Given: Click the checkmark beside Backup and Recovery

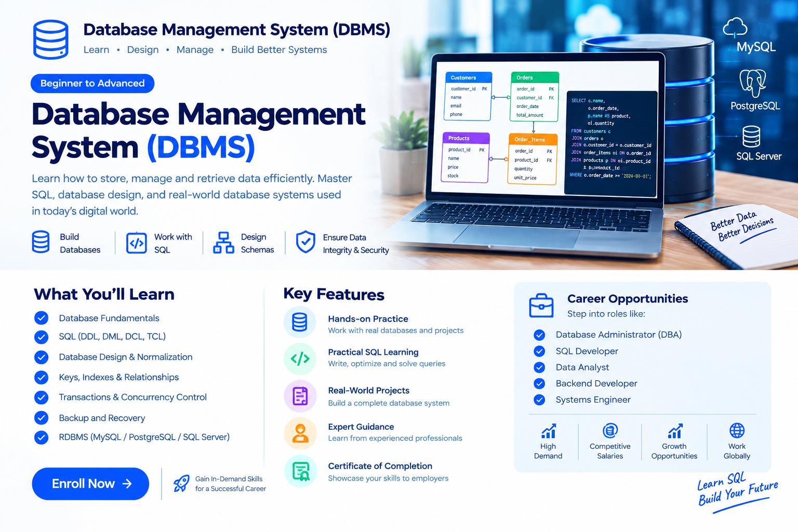Looking at the screenshot, I should pyautogui.click(x=41, y=418).
